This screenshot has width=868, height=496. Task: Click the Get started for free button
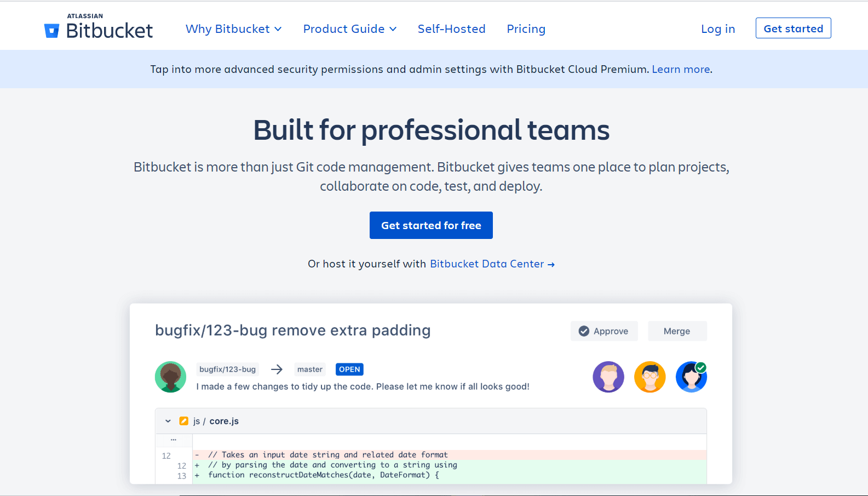[431, 225]
